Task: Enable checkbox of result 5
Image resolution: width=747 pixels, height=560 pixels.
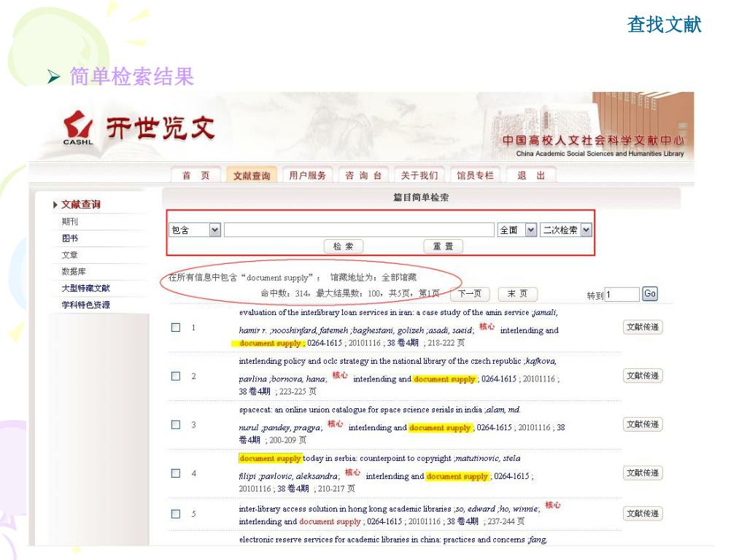Action: (x=176, y=514)
